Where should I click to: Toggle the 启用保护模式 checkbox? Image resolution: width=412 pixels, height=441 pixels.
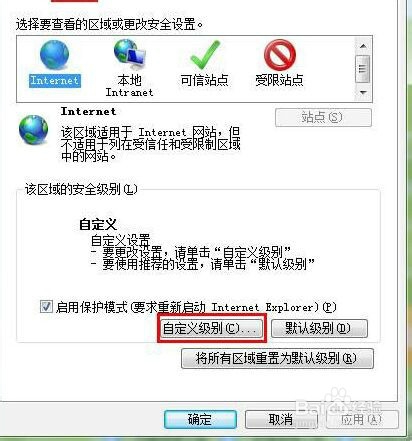point(46,306)
